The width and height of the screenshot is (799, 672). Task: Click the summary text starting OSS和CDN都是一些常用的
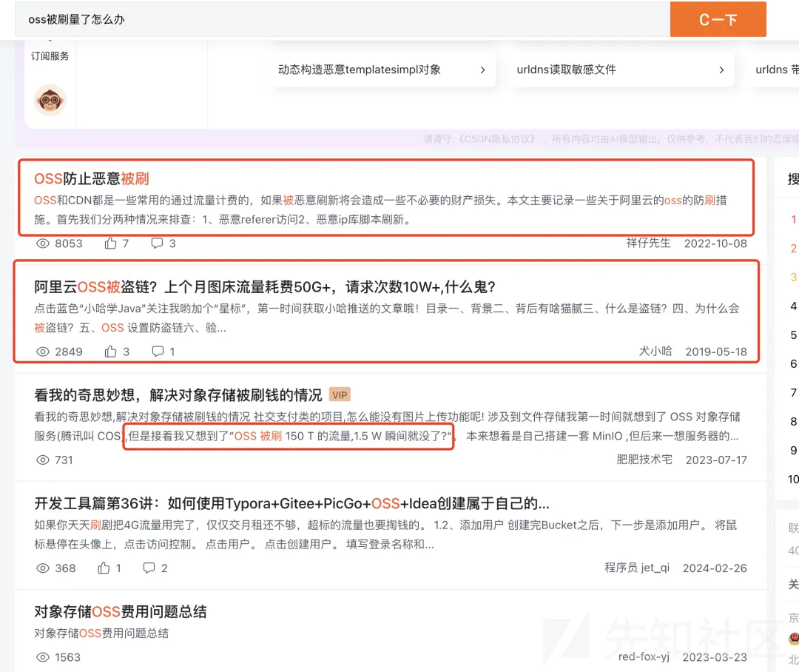click(381, 210)
